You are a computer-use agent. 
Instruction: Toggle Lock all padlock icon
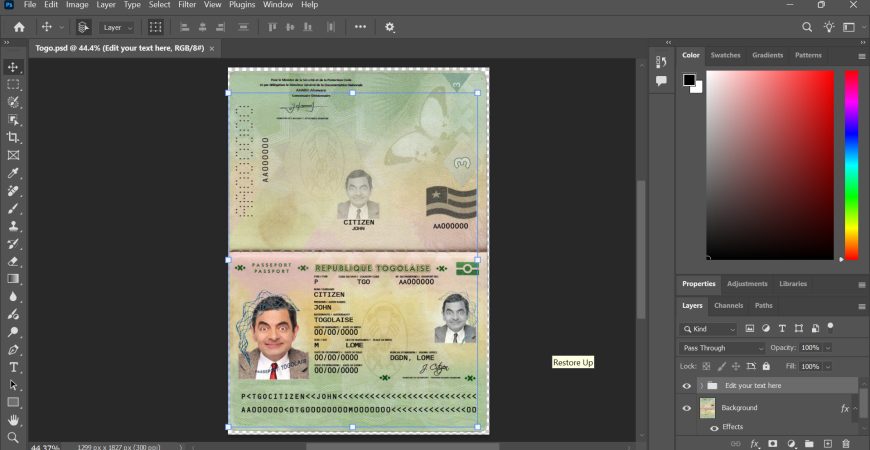[766, 366]
